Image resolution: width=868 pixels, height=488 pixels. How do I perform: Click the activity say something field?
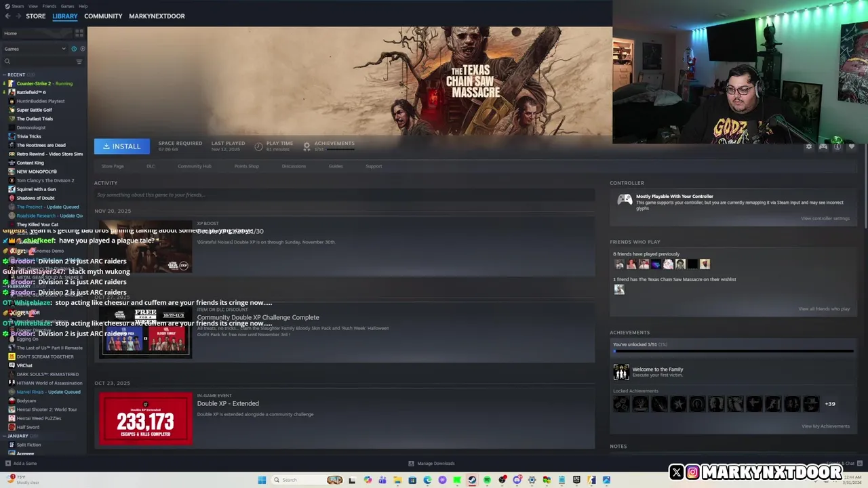(344, 195)
